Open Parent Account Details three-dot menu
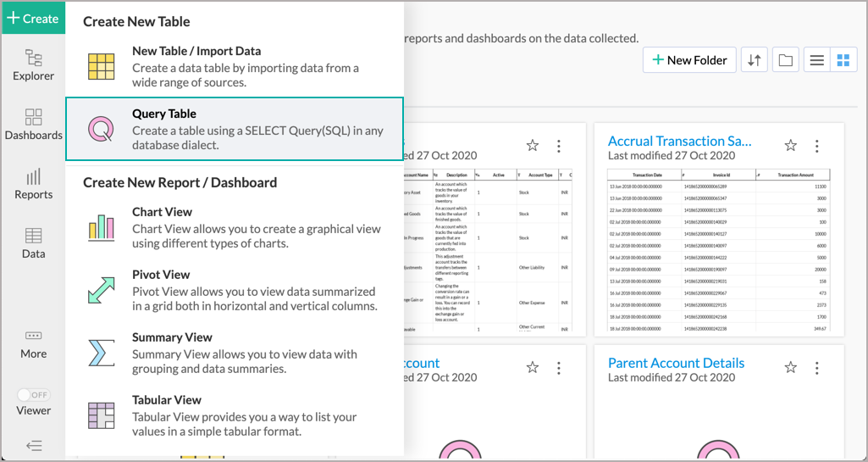The image size is (868, 462). (816, 367)
